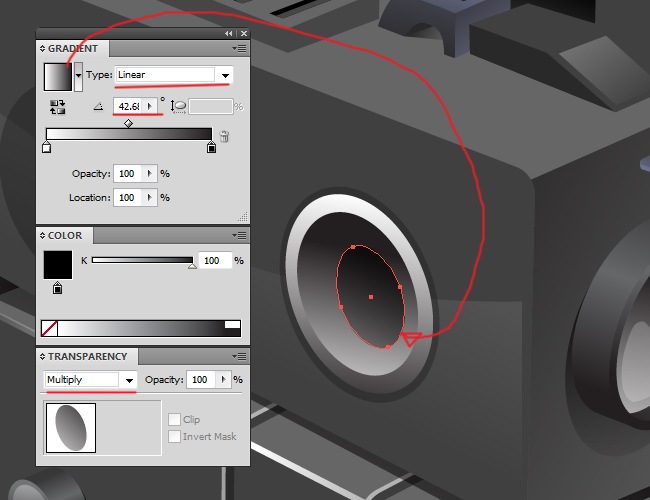Click the gradient fill preview swatch
Image resolution: width=650 pixels, height=500 pixels.
tap(58, 77)
